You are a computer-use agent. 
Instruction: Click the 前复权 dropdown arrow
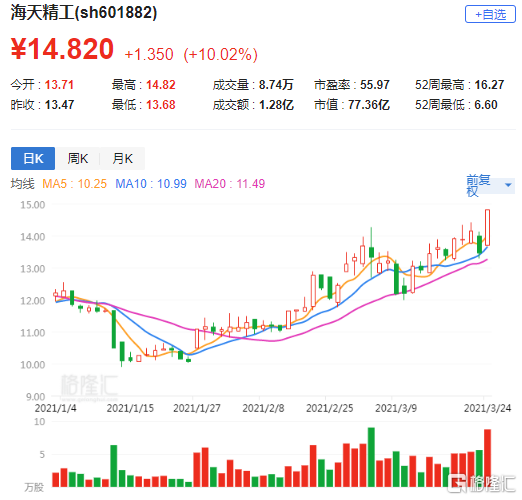(508, 185)
